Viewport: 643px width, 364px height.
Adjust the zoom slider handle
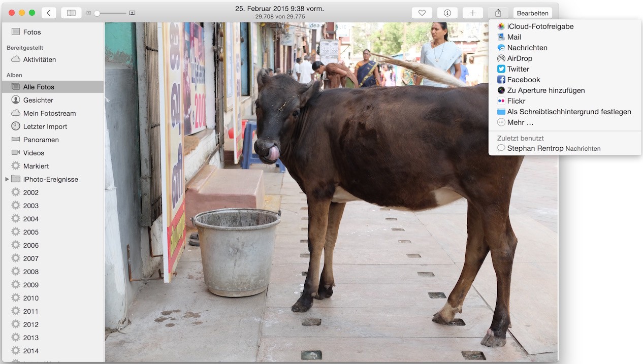click(x=97, y=13)
